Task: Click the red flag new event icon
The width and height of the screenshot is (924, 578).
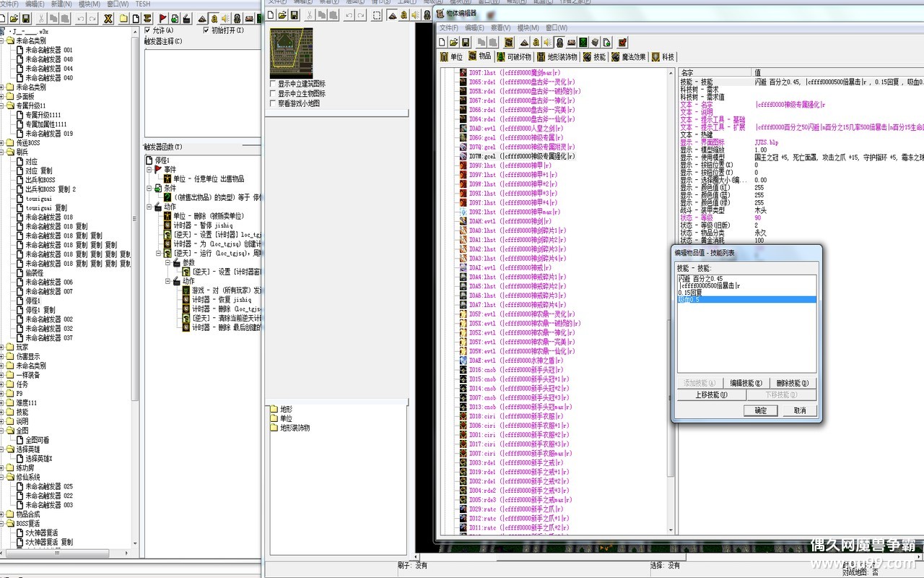Action: 162,17
